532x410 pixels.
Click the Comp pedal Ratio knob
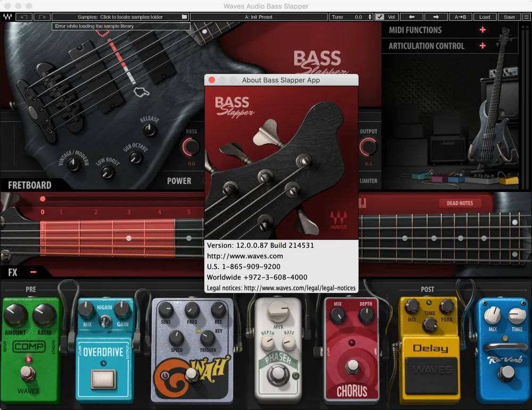click(x=44, y=316)
